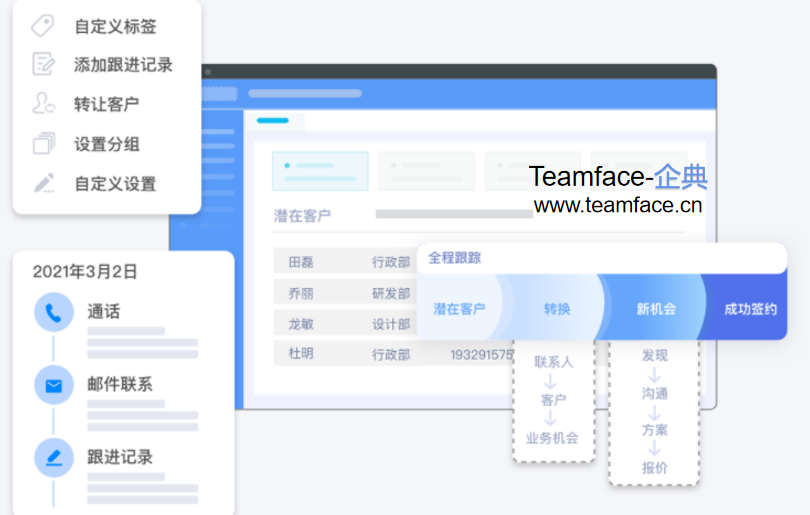
Task: Select the 潜在客户 pipeline stage
Action: [x=459, y=308]
